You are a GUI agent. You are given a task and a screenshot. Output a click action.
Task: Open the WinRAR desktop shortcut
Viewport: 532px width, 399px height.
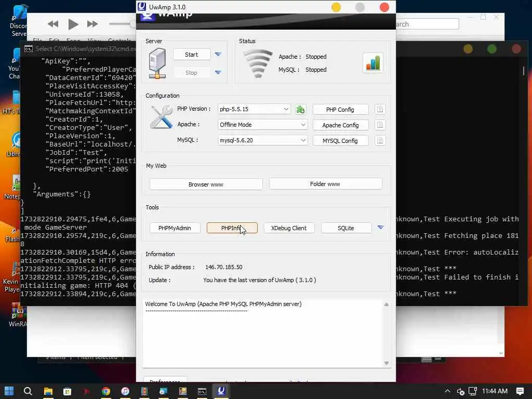coord(17,314)
